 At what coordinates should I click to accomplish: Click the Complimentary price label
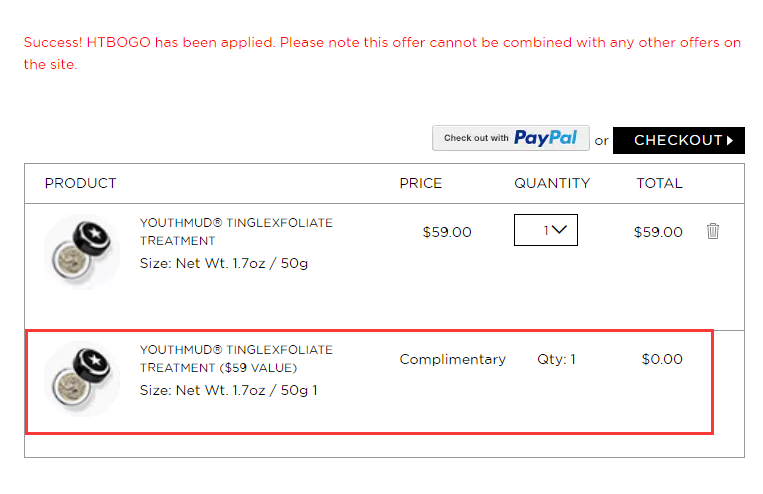pyautogui.click(x=453, y=359)
